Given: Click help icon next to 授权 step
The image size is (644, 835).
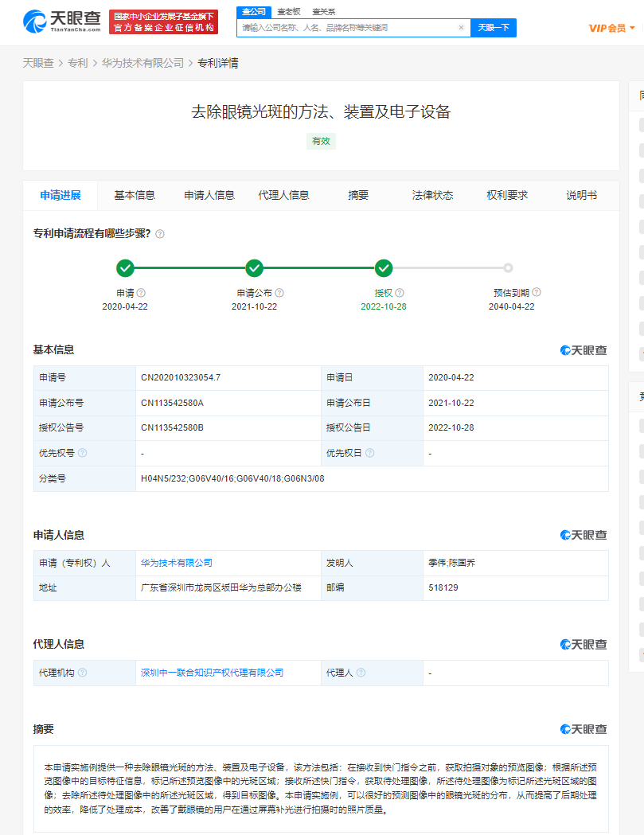Looking at the screenshot, I should coord(400,293).
